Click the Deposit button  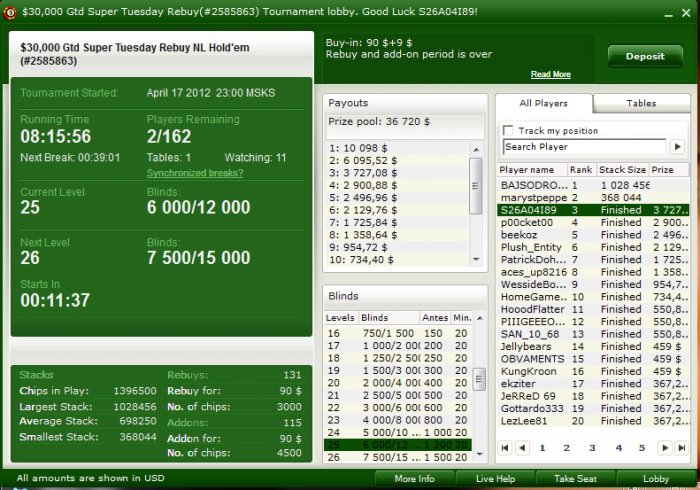point(645,56)
